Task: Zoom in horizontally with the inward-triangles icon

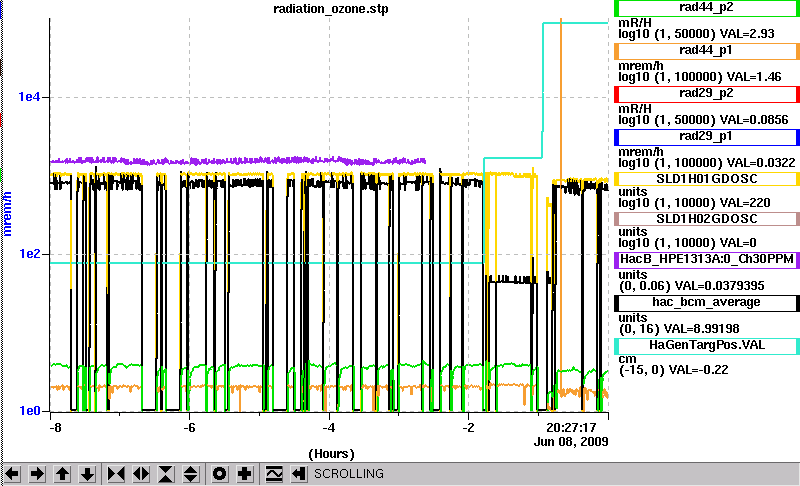Action: click(x=116, y=474)
